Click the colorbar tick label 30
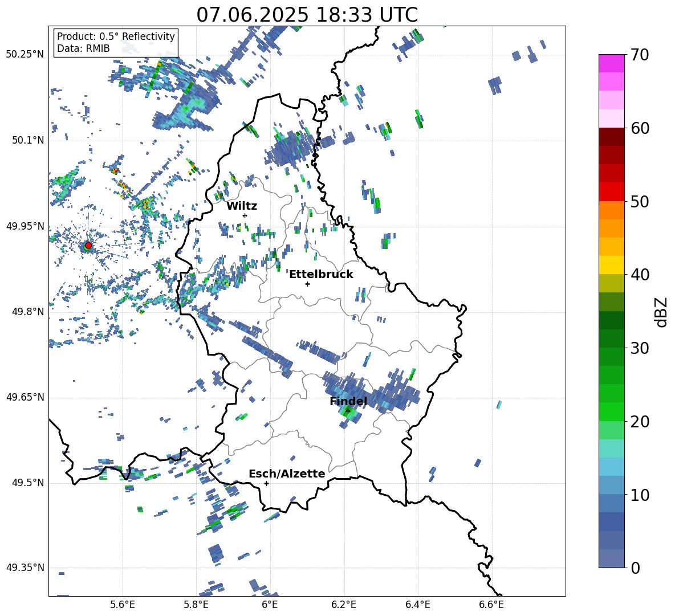675x616 pixels. (640, 348)
